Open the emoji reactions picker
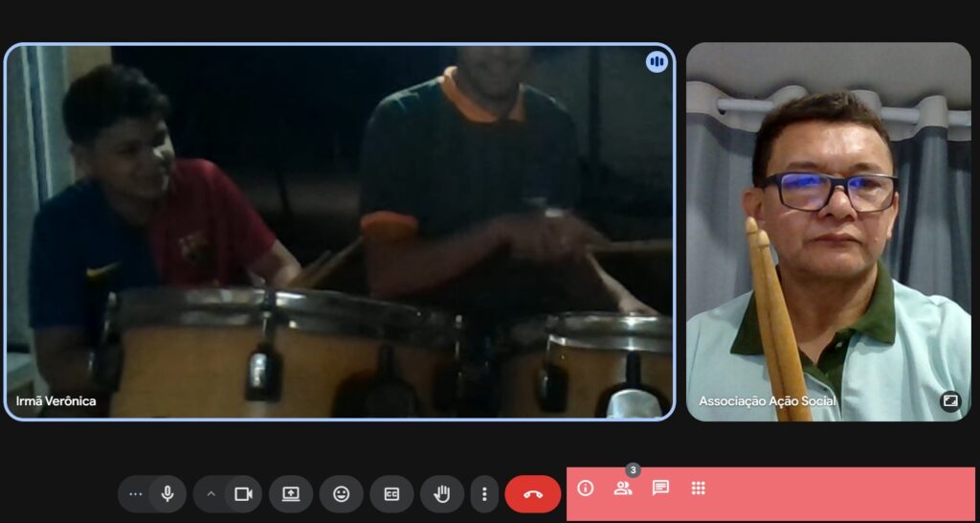 [x=341, y=494]
